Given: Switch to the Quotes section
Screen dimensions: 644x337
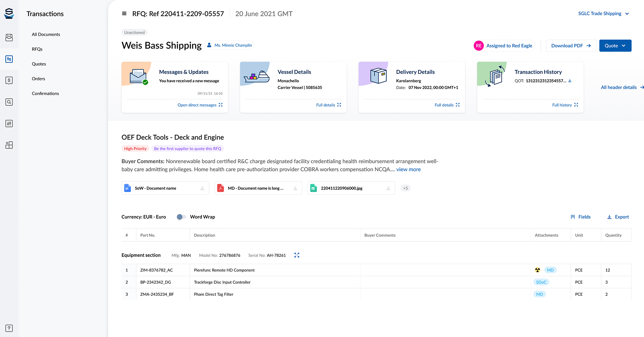Looking at the screenshot, I should click(x=39, y=64).
